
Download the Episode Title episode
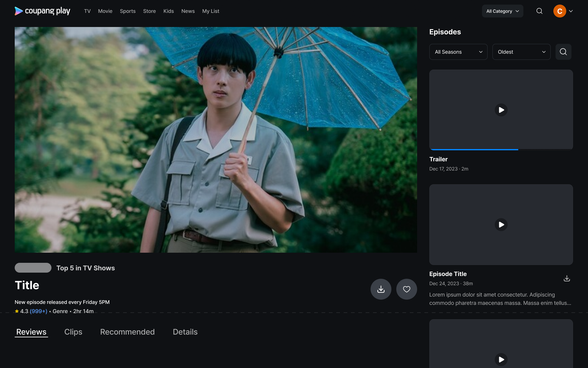coord(567,278)
